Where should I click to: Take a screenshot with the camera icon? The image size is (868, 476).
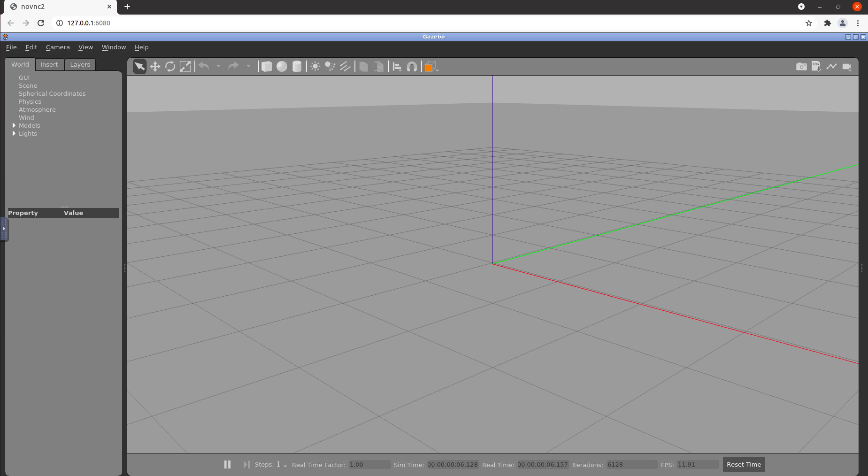click(x=801, y=67)
